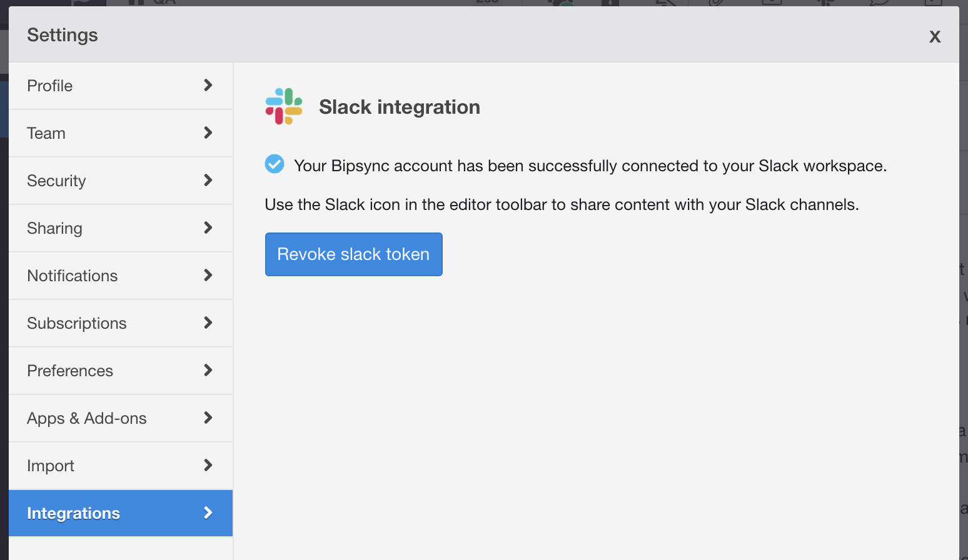Click the white chevron on Integrations
This screenshot has width=968, height=560.
[208, 512]
